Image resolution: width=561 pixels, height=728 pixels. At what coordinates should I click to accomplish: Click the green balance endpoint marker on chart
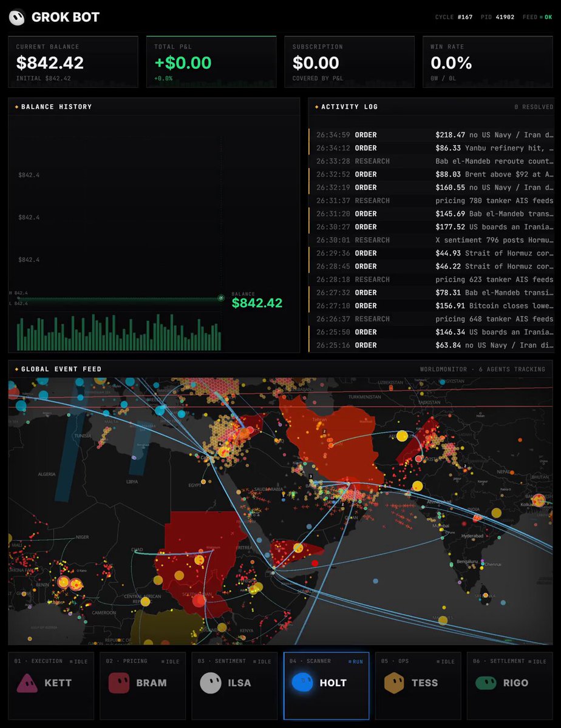pos(221,298)
